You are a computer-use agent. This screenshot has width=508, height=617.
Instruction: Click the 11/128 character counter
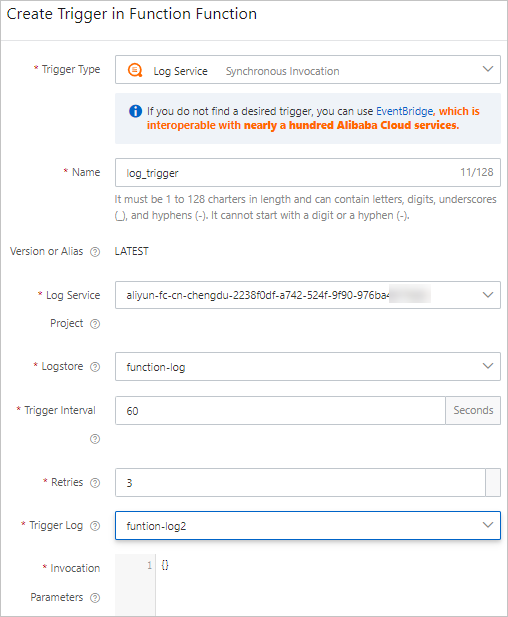[x=477, y=172]
